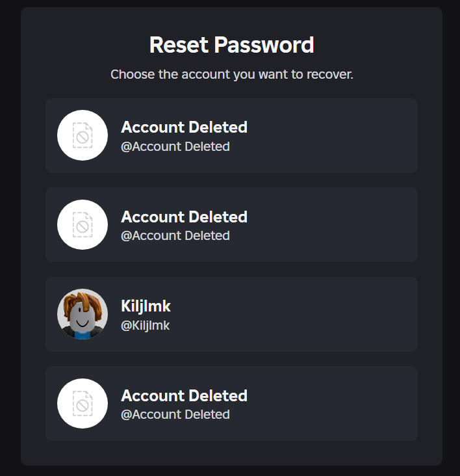Click the Reset Password heading
Viewport: 460px width, 476px height.
[231, 45]
